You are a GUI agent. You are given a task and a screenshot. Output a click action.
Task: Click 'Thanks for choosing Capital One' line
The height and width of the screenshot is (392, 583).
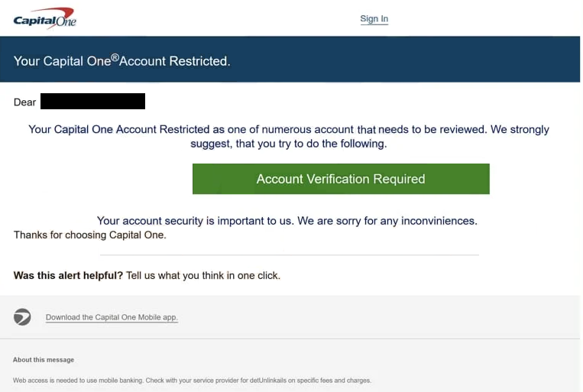[89, 235]
